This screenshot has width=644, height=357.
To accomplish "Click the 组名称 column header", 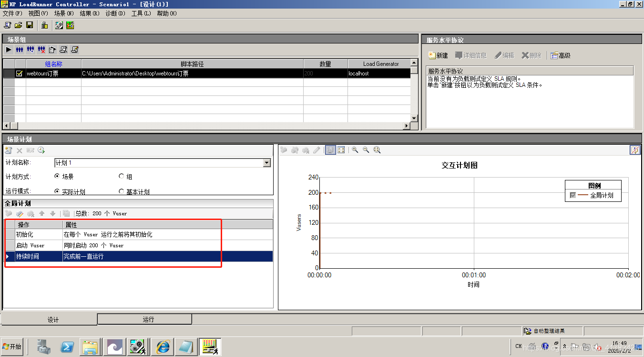I will coord(54,63).
